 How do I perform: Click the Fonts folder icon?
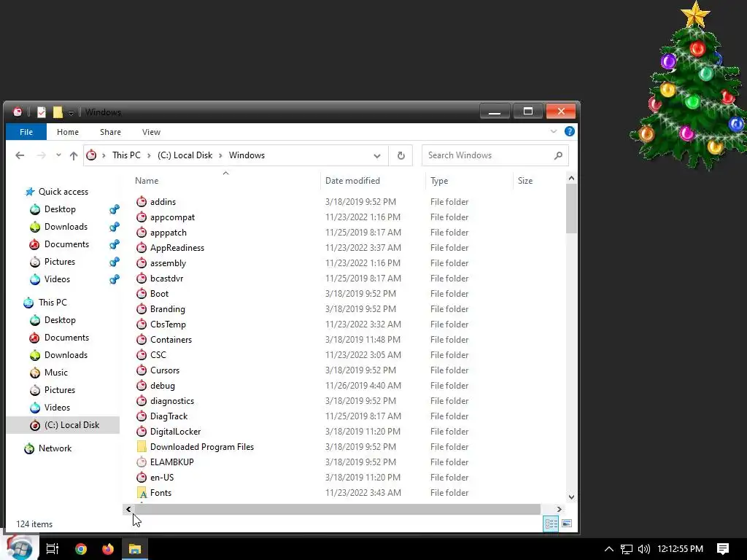[142, 492]
